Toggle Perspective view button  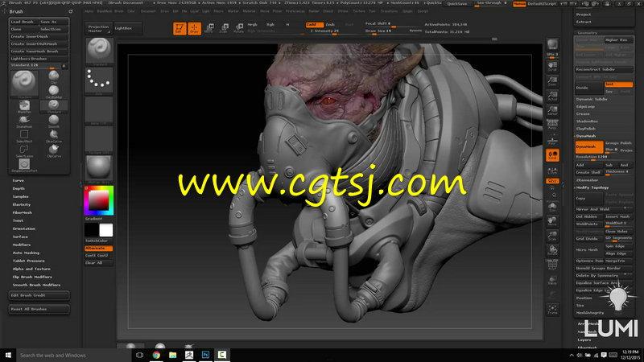552,125
